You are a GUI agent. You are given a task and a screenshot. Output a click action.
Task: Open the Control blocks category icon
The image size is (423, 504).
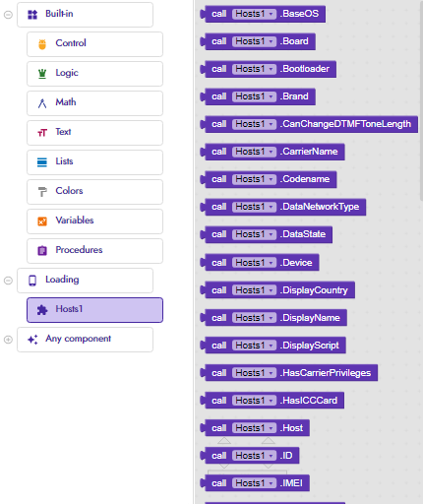tap(42, 44)
